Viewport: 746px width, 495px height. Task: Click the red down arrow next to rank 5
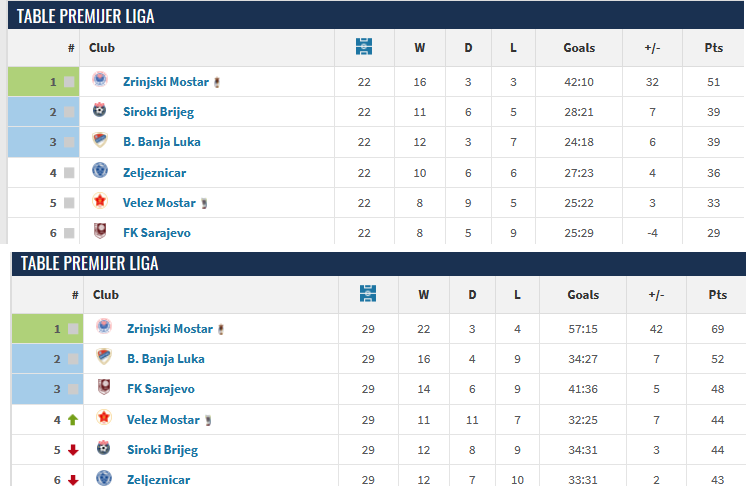(x=73, y=450)
